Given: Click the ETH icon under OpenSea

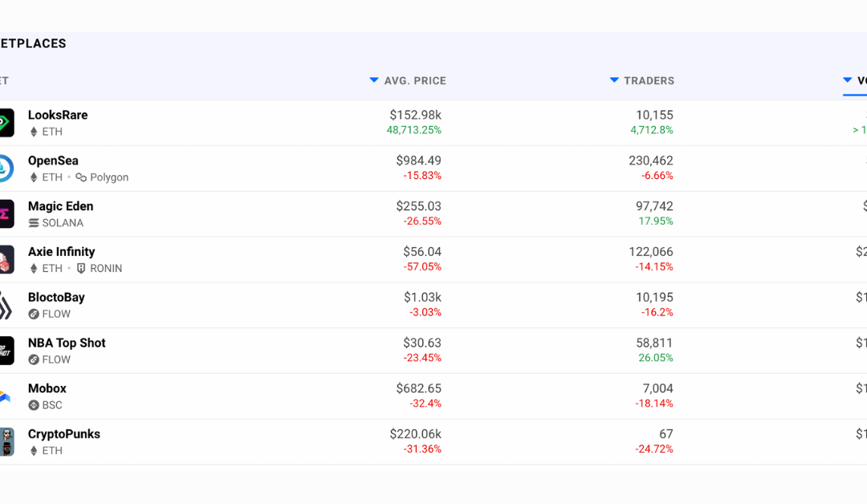Looking at the screenshot, I should pos(34,177).
